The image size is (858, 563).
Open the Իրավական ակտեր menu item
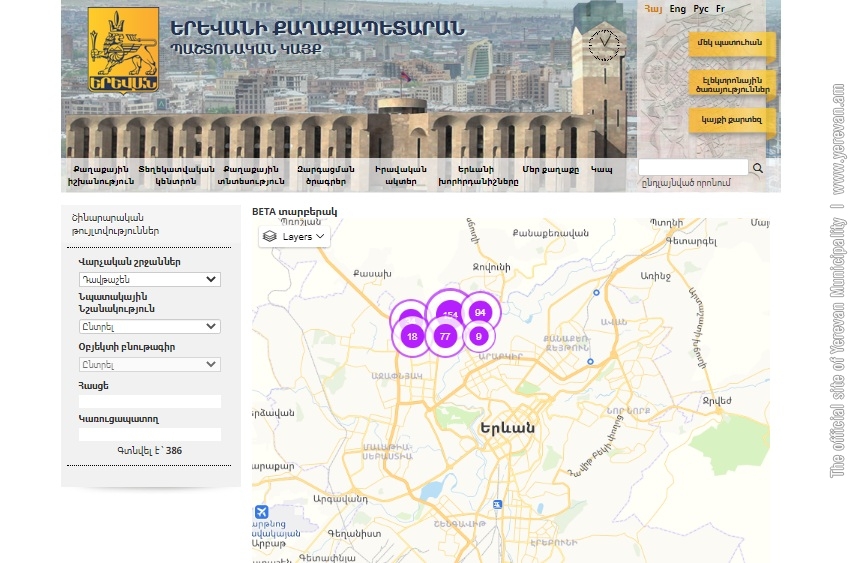click(x=401, y=176)
